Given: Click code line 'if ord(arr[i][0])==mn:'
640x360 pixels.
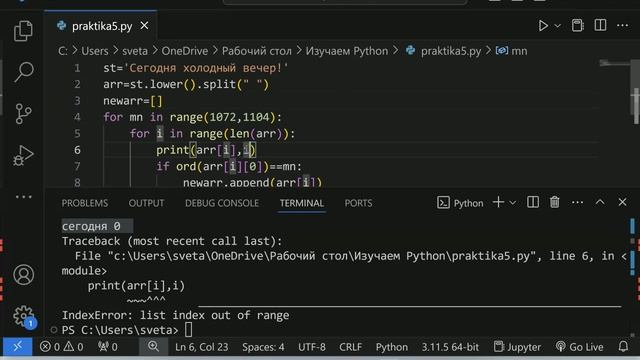Looking at the screenshot, I should pyautogui.click(x=229, y=166).
